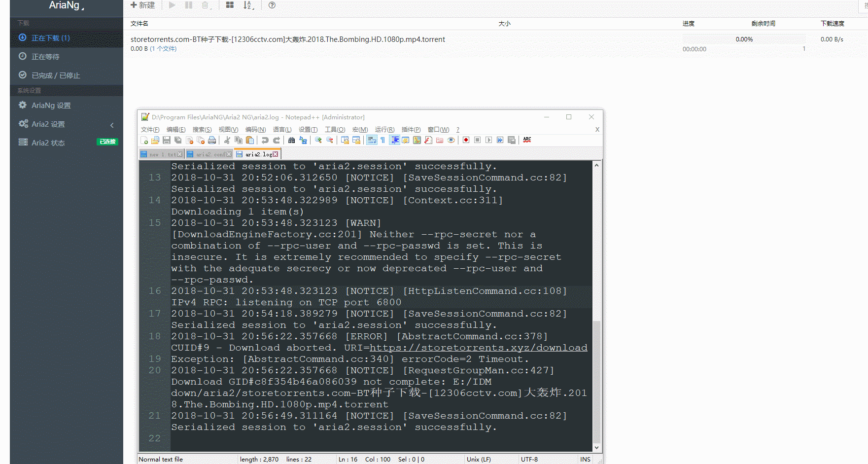868x464 pixels.
Task: Click the storetorrents.xyz URL in the log
Action: click(478, 348)
